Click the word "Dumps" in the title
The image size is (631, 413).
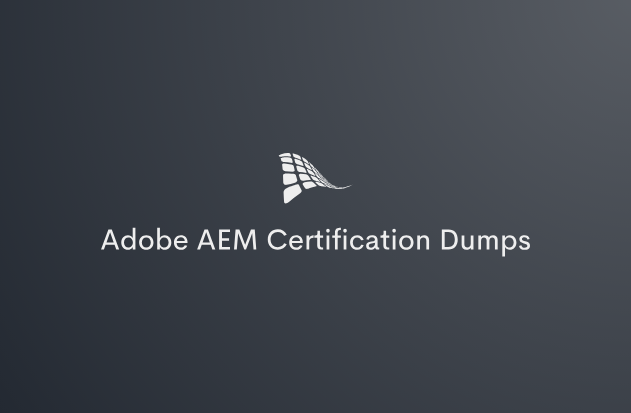click(485, 242)
